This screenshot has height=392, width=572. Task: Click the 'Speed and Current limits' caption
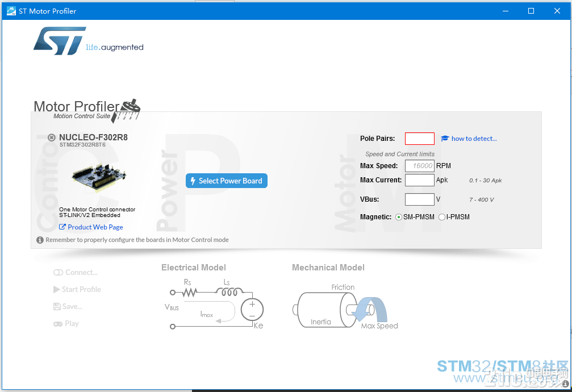click(400, 154)
